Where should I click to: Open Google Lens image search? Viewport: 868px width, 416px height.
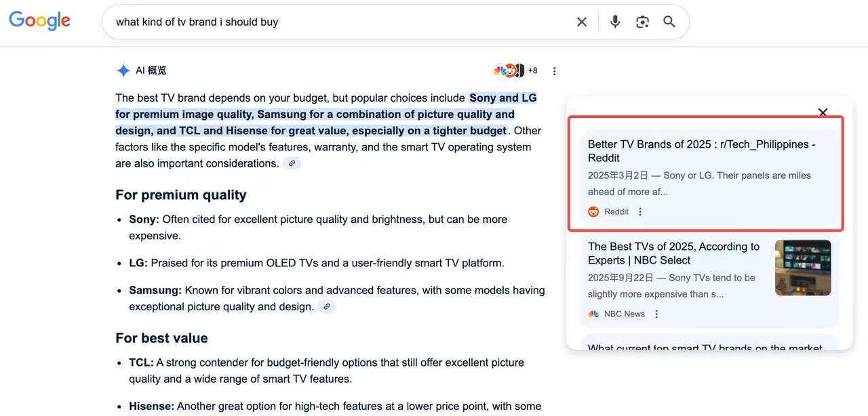click(642, 22)
